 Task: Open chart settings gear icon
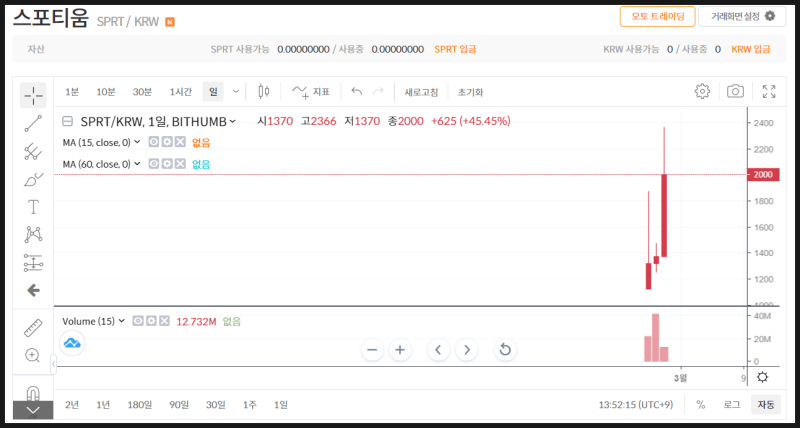point(703,91)
